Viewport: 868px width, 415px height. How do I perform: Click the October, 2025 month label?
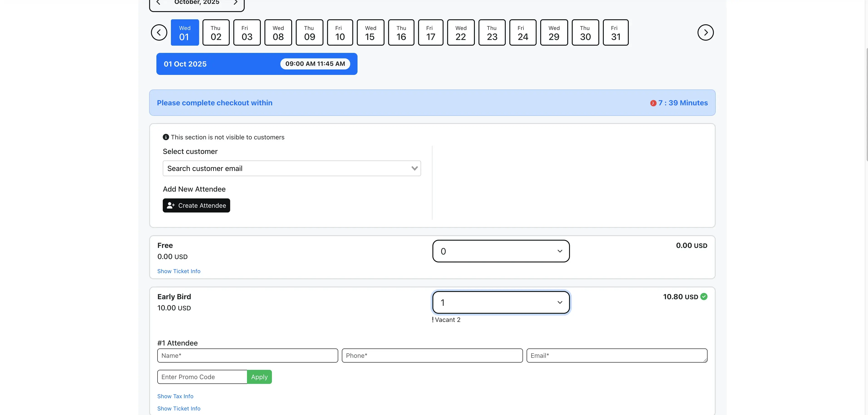pyautogui.click(x=197, y=2)
